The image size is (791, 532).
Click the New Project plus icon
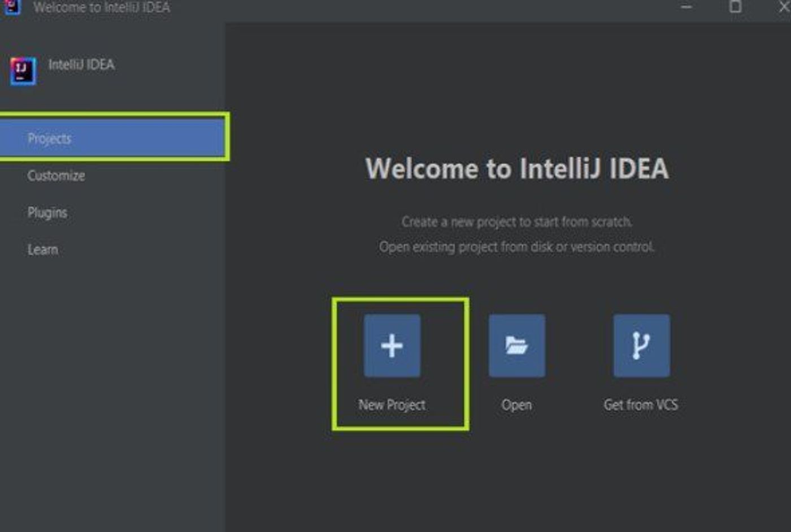click(392, 346)
